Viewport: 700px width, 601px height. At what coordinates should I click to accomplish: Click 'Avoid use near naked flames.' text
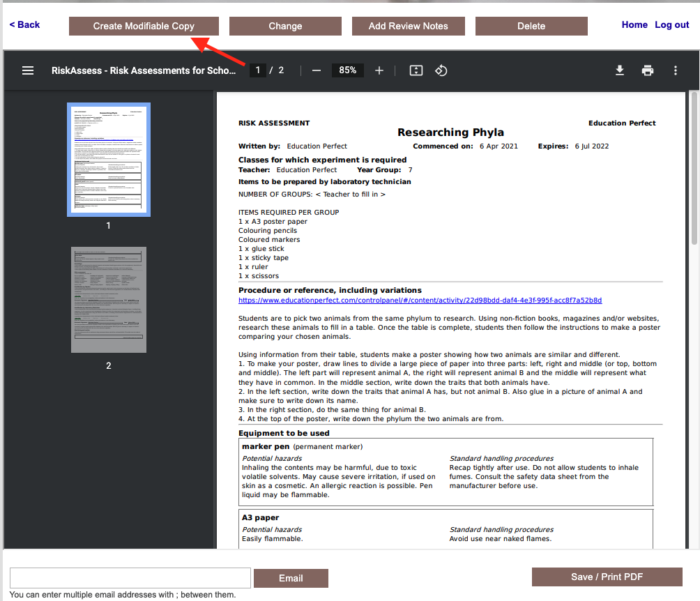[501, 539]
